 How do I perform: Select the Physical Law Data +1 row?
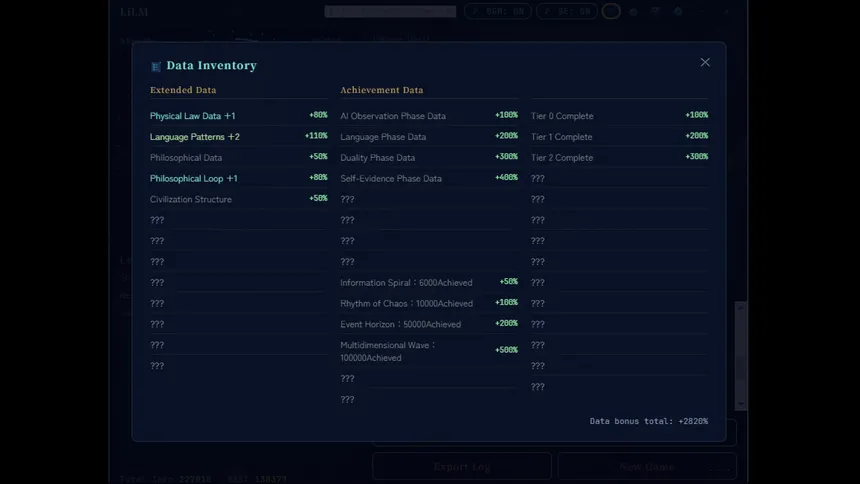[x=239, y=116]
